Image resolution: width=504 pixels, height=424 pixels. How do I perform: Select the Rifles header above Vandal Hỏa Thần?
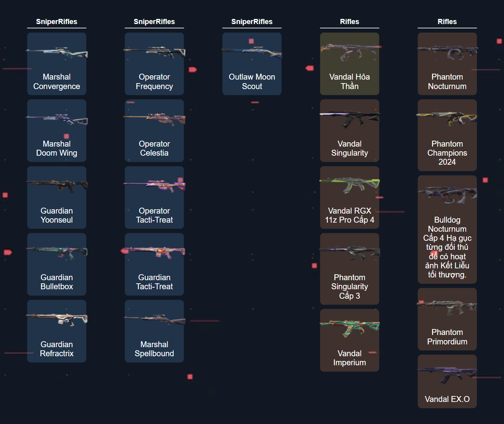coord(350,22)
